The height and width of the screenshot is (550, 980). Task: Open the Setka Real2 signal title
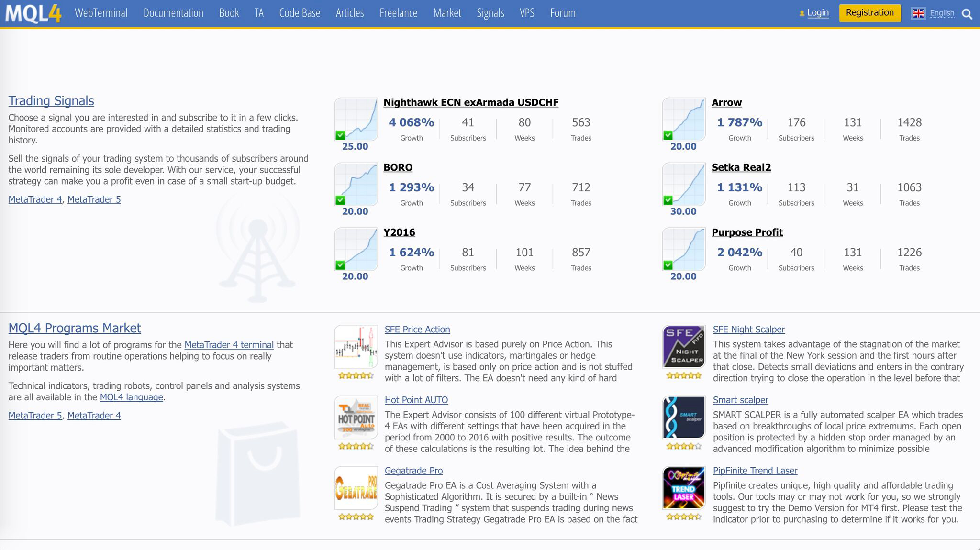(741, 167)
